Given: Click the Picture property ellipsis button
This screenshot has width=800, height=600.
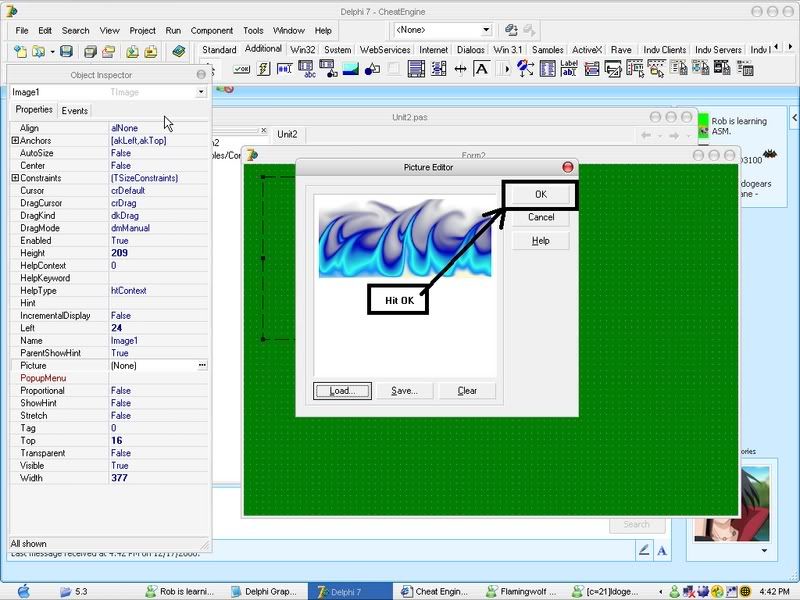Looking at the screenshot, I should 202,366.
